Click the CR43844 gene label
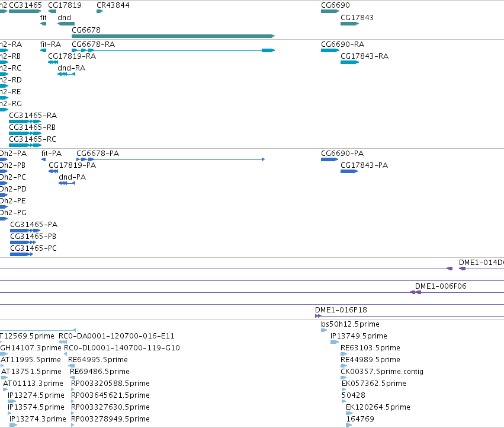 113,5
